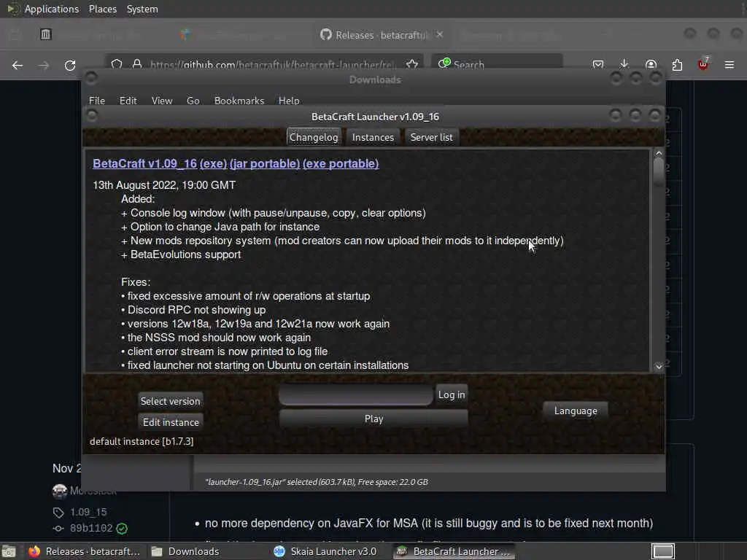Open the Edit menu in Downloads window
Viewport: 747px width, 560px height.
(x=128, y=101)
